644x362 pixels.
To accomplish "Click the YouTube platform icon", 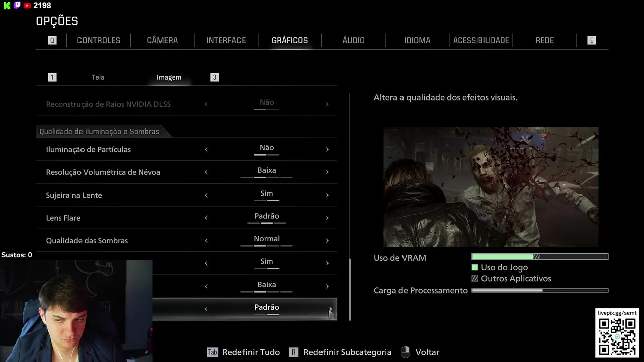I will (x=27, y=5).
